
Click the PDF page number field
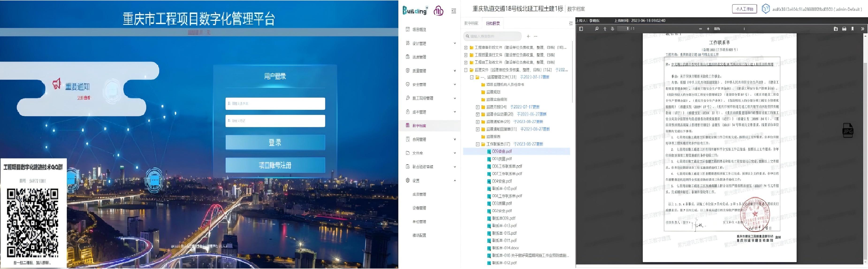point(624,29)
